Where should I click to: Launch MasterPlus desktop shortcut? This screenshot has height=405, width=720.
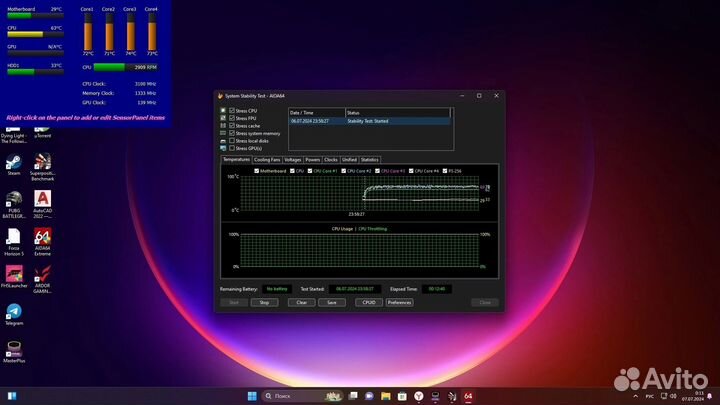pyautogui.click(x=14, y=352)
